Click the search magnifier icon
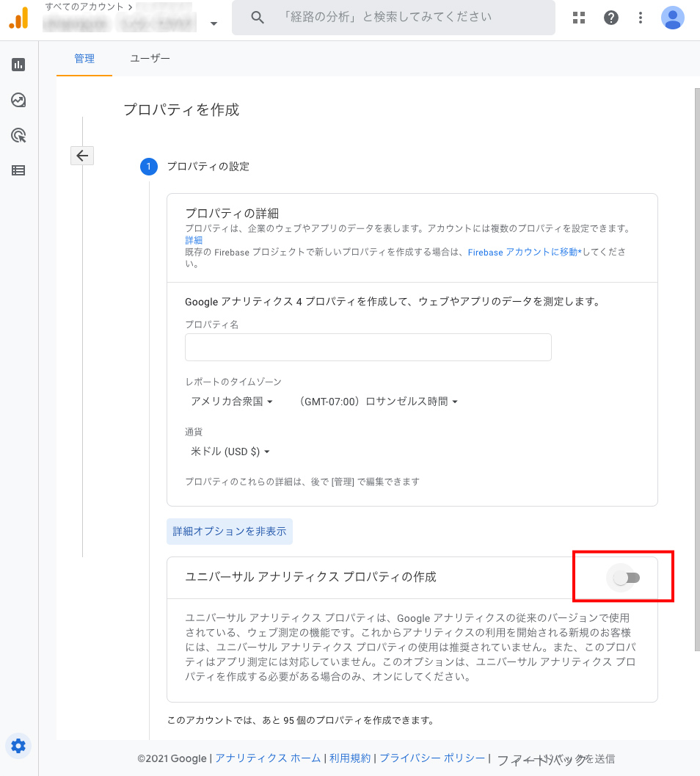Viewport: 700px width, 776px height. pyautogui.click(x=258, y=18)
